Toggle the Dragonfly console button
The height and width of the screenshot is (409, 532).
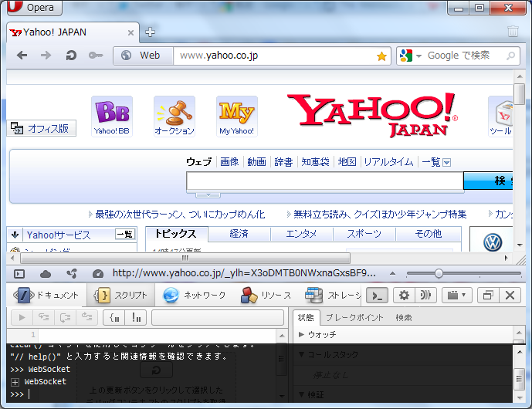click(378, 296)
